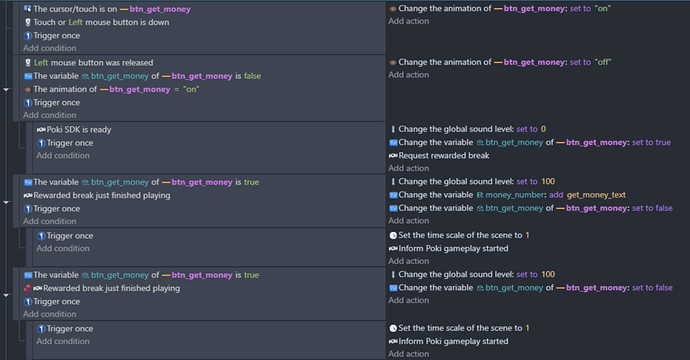Click the Poki icon next to 'Poki SDK is ready'
This screenshot has width=690, height=360.
coord(41,129)
